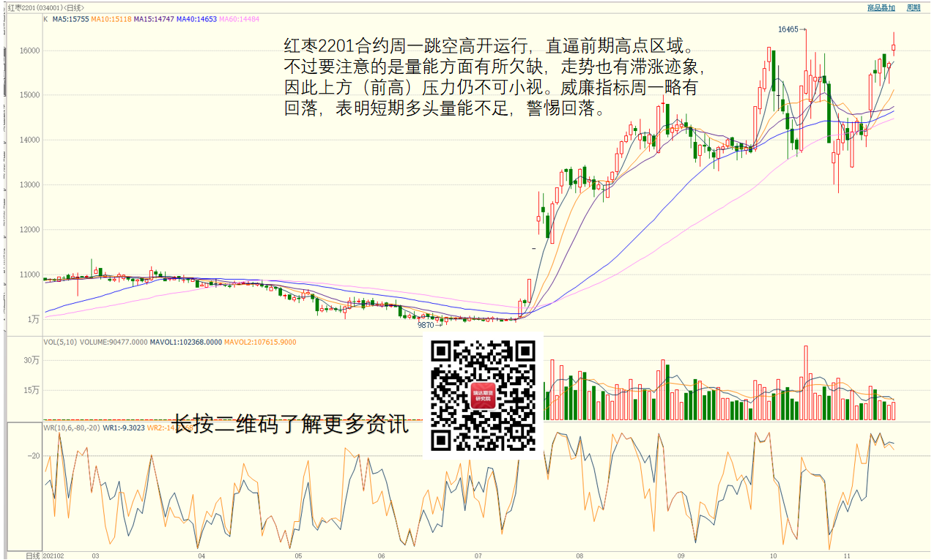Open the 周期 period selector
The width and height of the screenshot is (937, 560).
click(913, 7)
